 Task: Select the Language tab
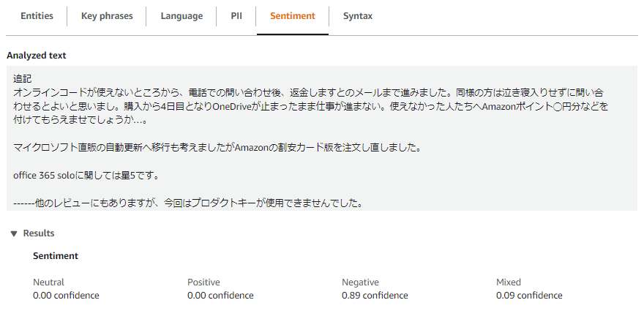pyautogui.click(x=181, y=16)
